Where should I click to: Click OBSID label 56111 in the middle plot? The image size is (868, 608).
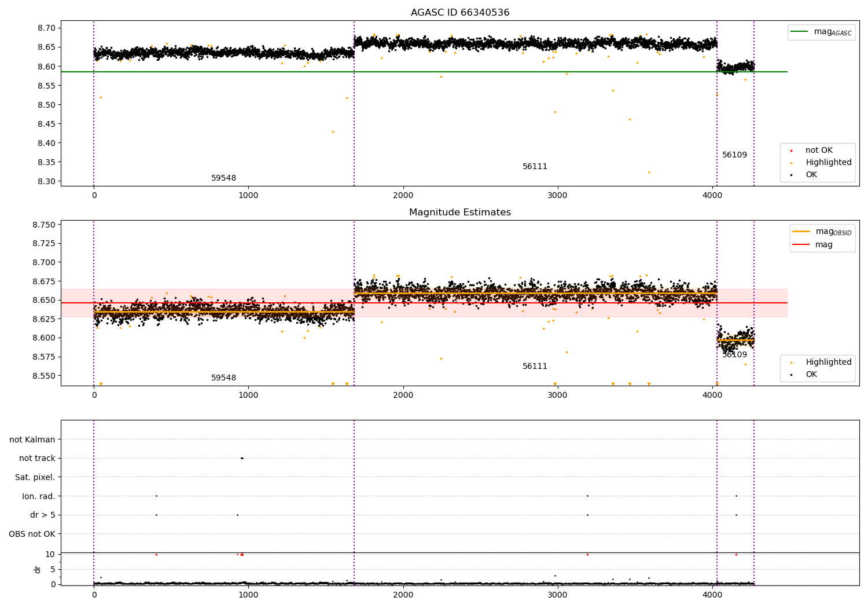[x=535, y=367]
